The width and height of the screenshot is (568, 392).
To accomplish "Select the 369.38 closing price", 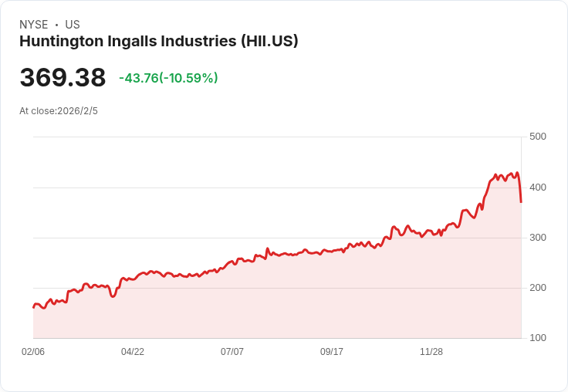I will click(63, 78).
